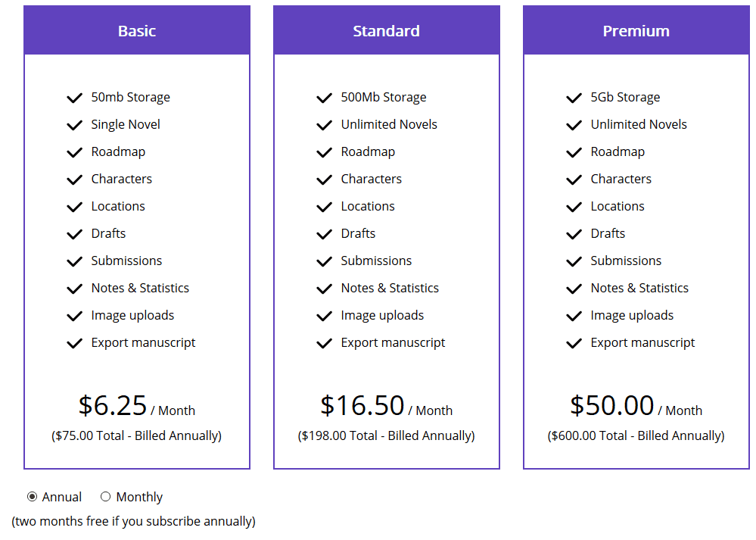The height and width of the screenshot is (540, 756).
Task: Click the checkmark beside 50mb Storage
Action: pyautogui.click(x=74, y=97)
